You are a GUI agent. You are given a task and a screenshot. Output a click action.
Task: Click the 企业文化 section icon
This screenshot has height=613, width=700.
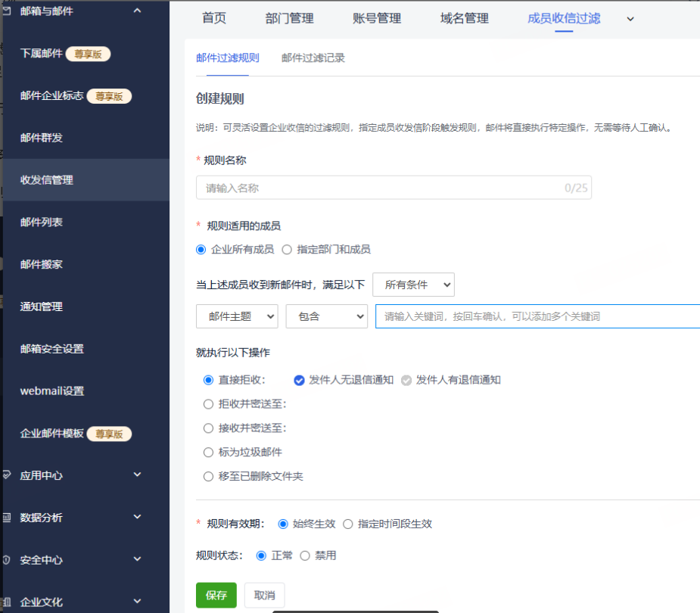[x=6, y=602]
